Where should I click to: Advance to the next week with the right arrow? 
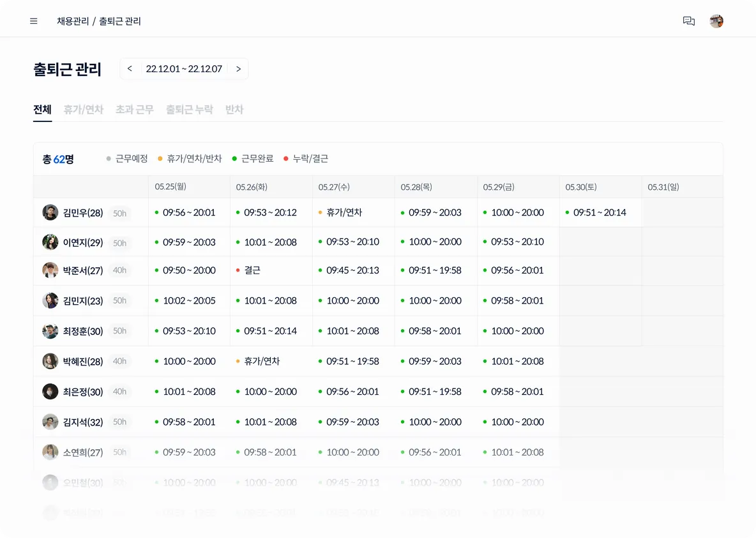click(238, 69)
